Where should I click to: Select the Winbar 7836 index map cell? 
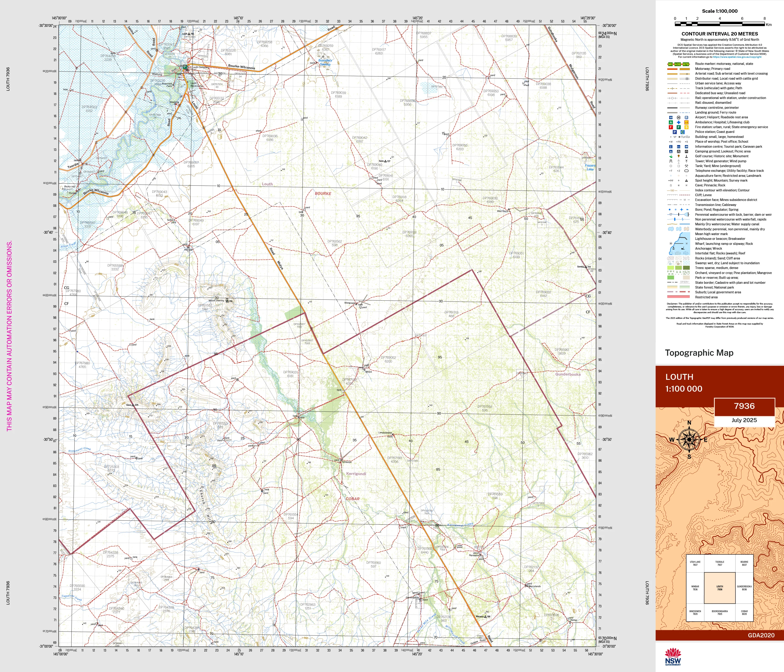[x=695, y=588]
